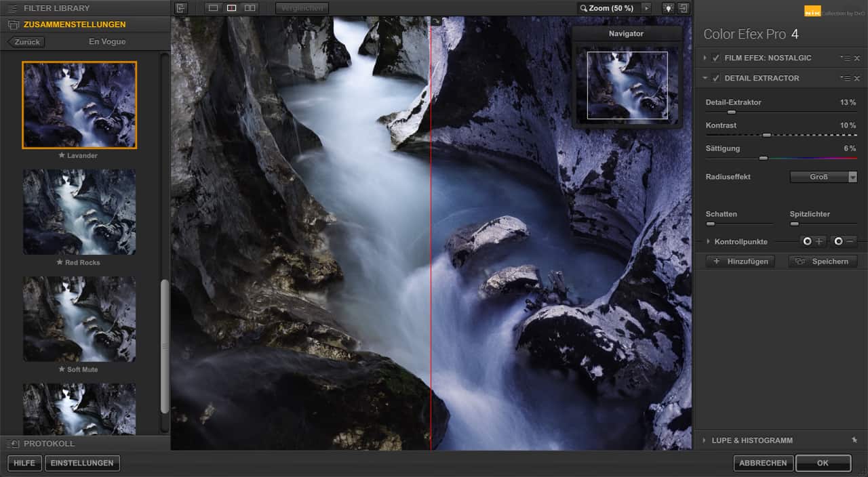Remove the Detail Extractor filter
The height and width of the screenshot is (477, 868).
click(856, 79)
